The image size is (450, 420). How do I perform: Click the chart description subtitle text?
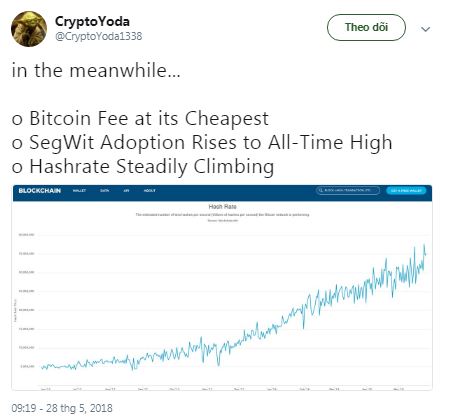click(x=222, y=215)
